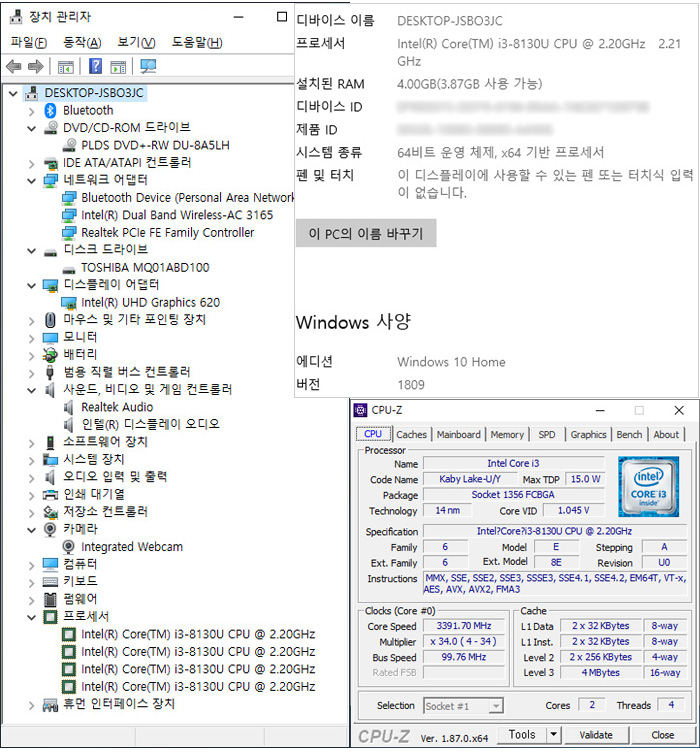This screenshot has height=752, width=700.
Task: Click the Intel Core i3 logo in CPU-Z
Action: pyautogui.click(x=648, y=486)
